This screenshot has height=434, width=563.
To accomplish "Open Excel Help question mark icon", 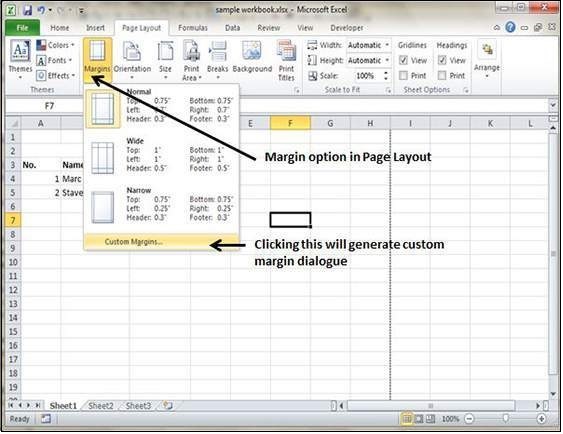I will point(510,27).
